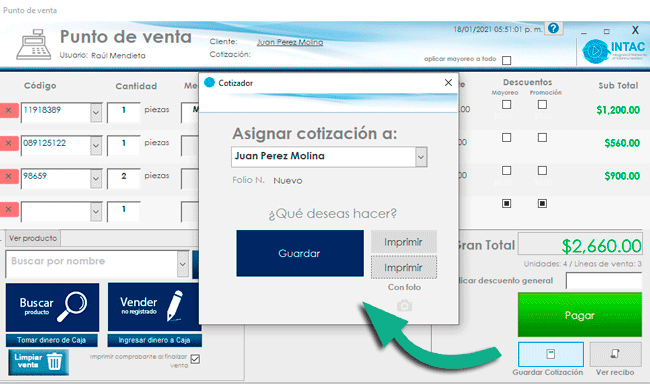This screenshot has height=384, width=650.
Task: Click Ingresar dinero a Caja button
Action: tap(154, 340)
